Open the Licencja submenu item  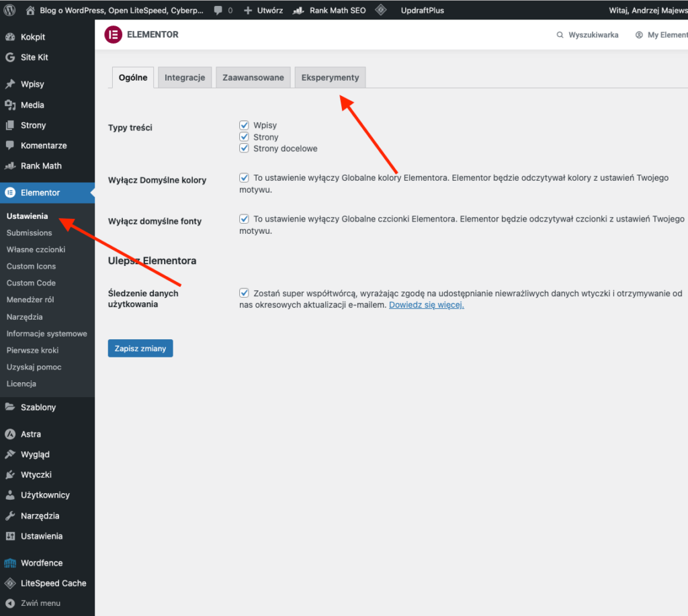coord(21,384)
